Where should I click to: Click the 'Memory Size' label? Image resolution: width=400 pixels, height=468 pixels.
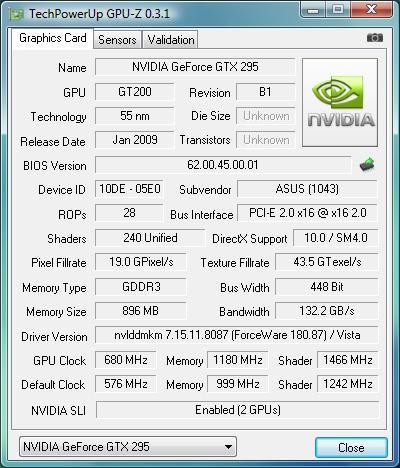(56, 312)
